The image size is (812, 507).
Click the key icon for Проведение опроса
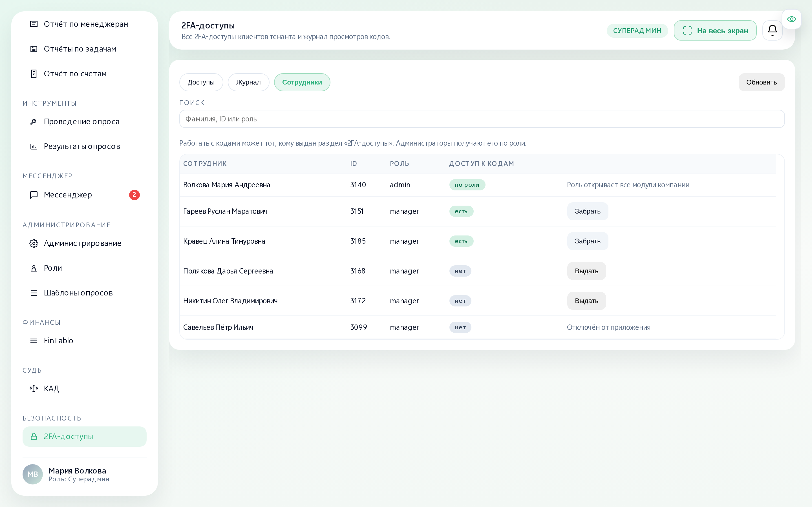point(34,121)
